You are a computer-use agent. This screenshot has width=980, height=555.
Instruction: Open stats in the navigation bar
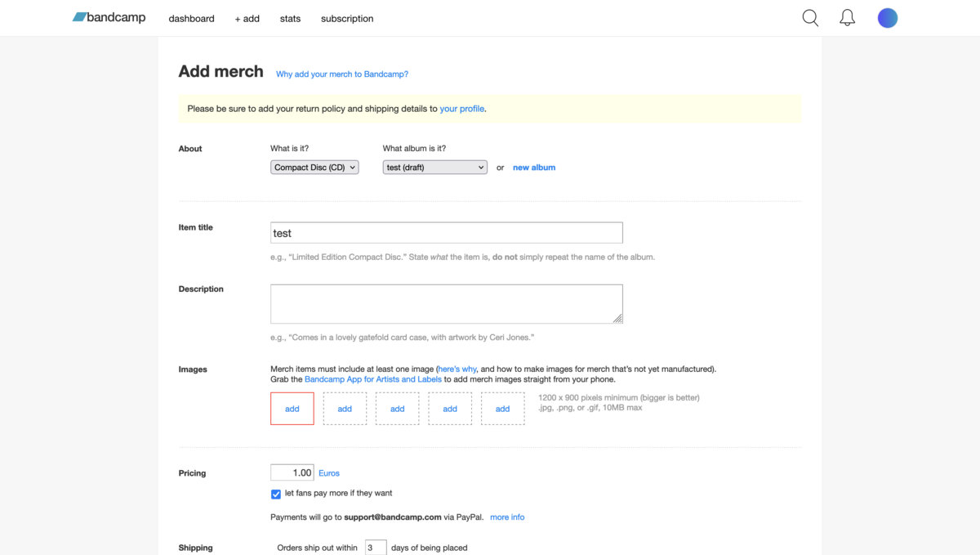pos(290,19)
